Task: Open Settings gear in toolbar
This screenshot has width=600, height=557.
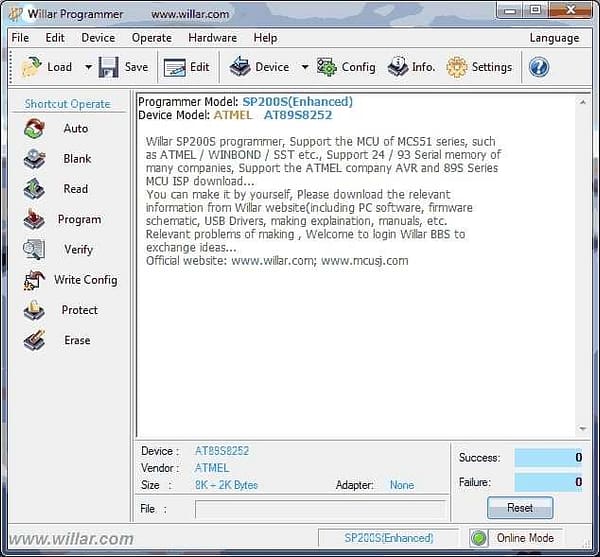Action: [x=479, y=67]
